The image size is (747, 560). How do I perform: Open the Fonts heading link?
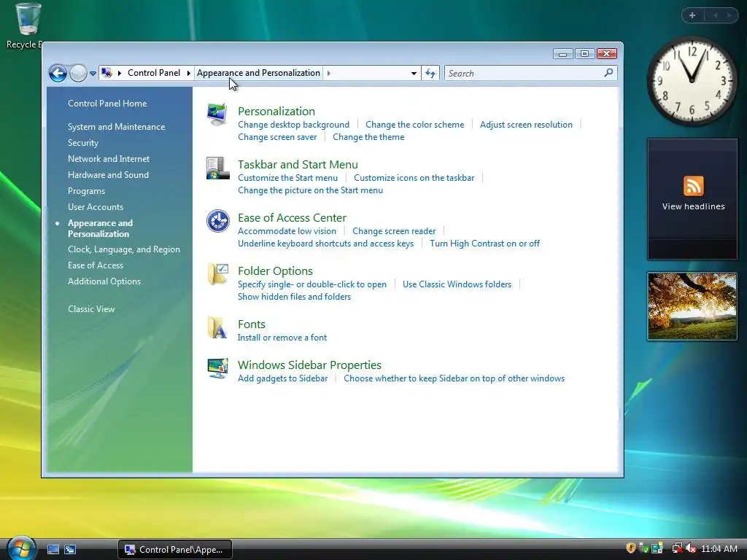[x=252, y=324]
